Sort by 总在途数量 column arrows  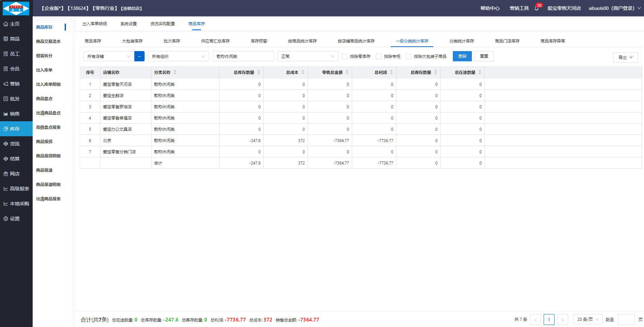point(480,72)
